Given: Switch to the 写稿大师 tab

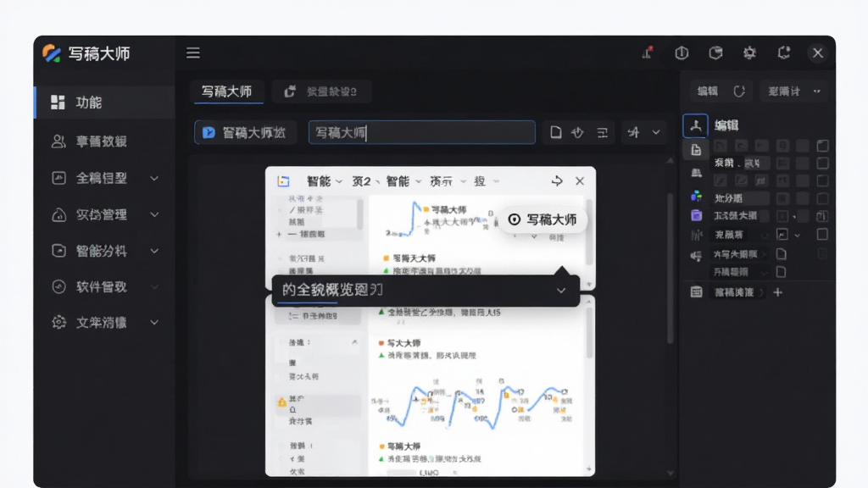Looking at the screenshot, I should point(226,91).
